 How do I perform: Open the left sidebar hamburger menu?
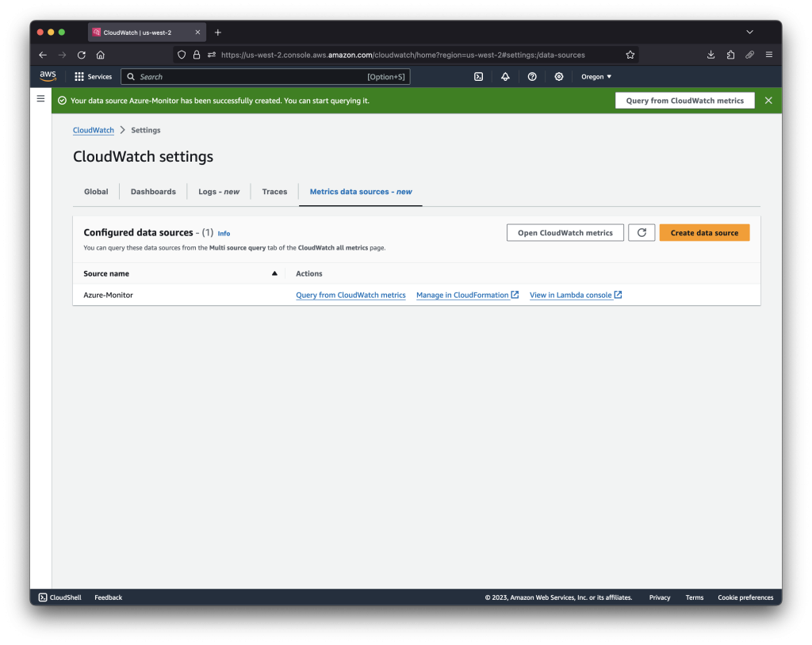40,98
